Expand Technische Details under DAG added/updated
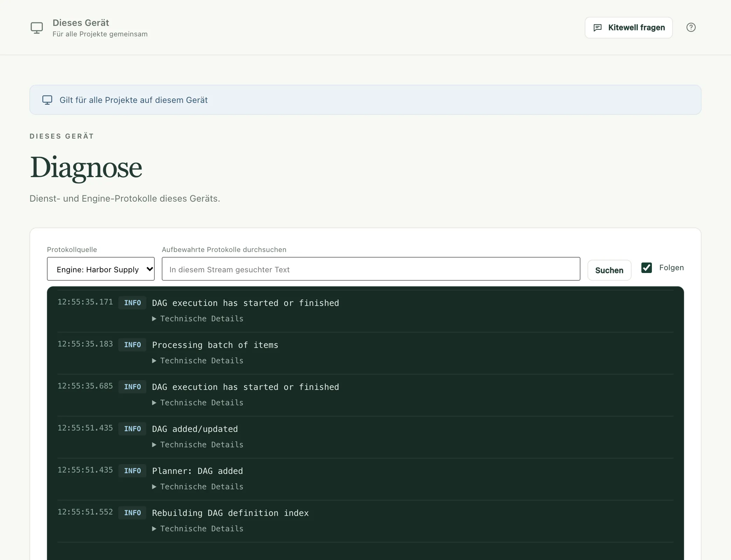The height and width of the screenshot is (560, 731). pos(198,444)
